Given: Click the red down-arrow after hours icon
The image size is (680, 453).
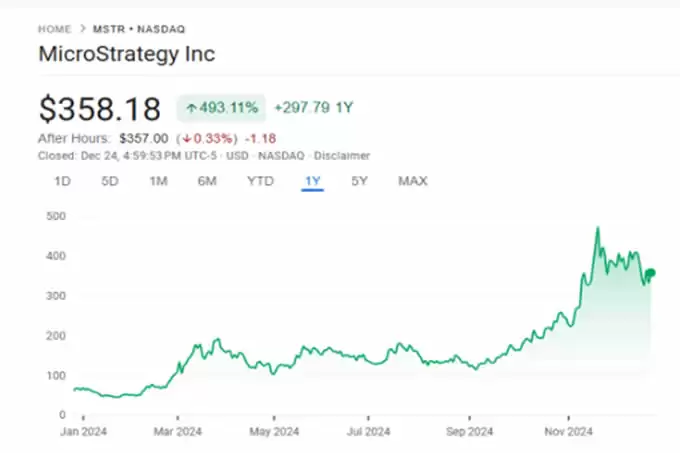Looking at the screenshot, I should point(187,139).
